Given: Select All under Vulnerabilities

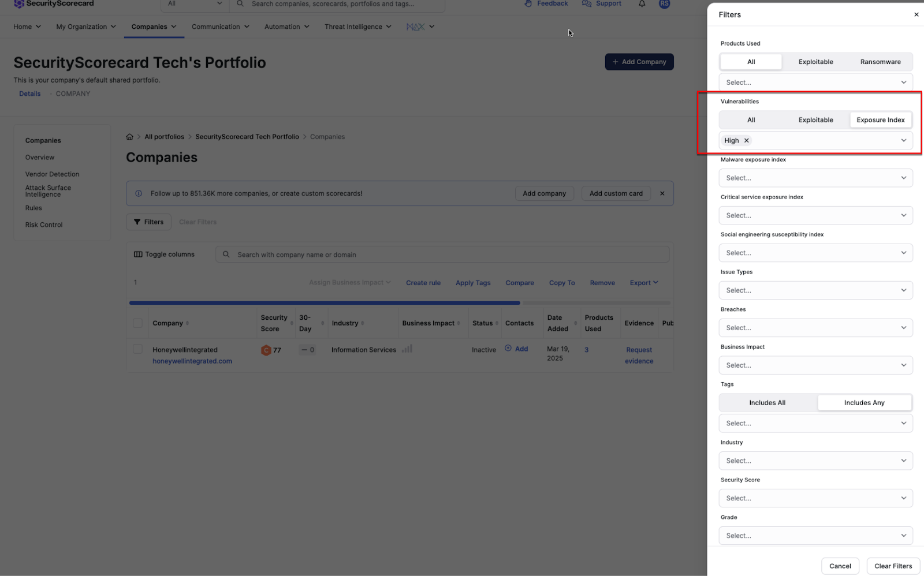Looking at the screenshot, I should pos(751,120).
